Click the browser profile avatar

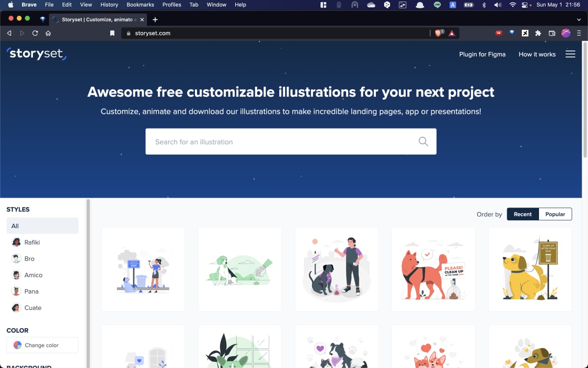tap(566, 33)
